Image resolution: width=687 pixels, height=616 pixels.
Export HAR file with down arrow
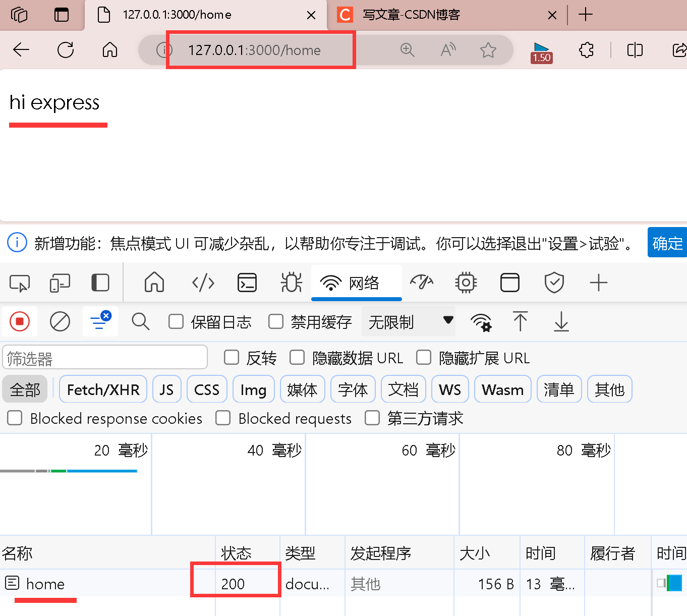561,321
